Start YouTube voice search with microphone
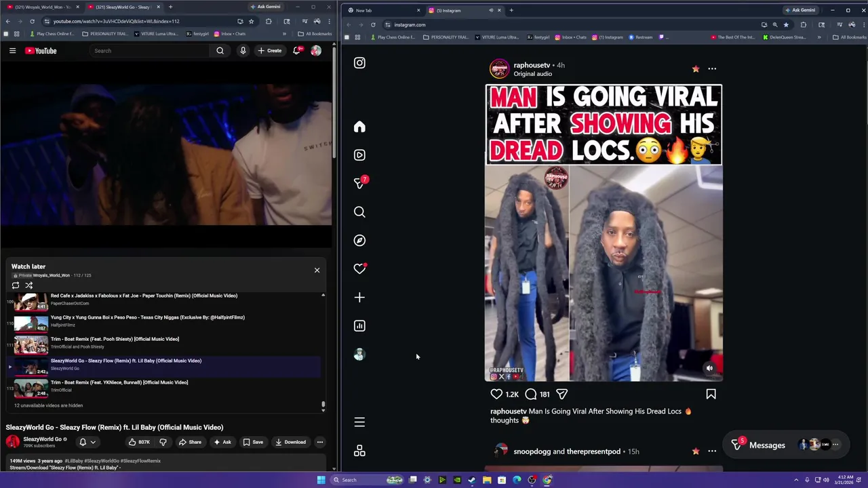 243,51
